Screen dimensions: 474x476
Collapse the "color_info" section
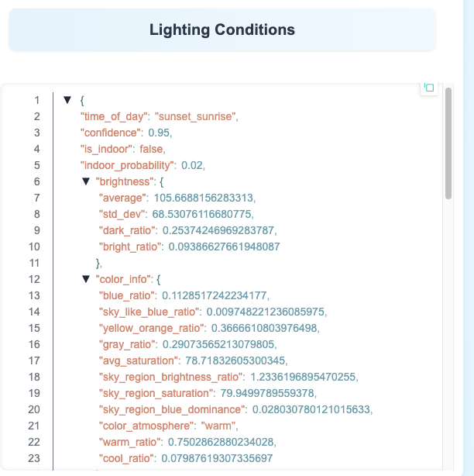(86, 279)
